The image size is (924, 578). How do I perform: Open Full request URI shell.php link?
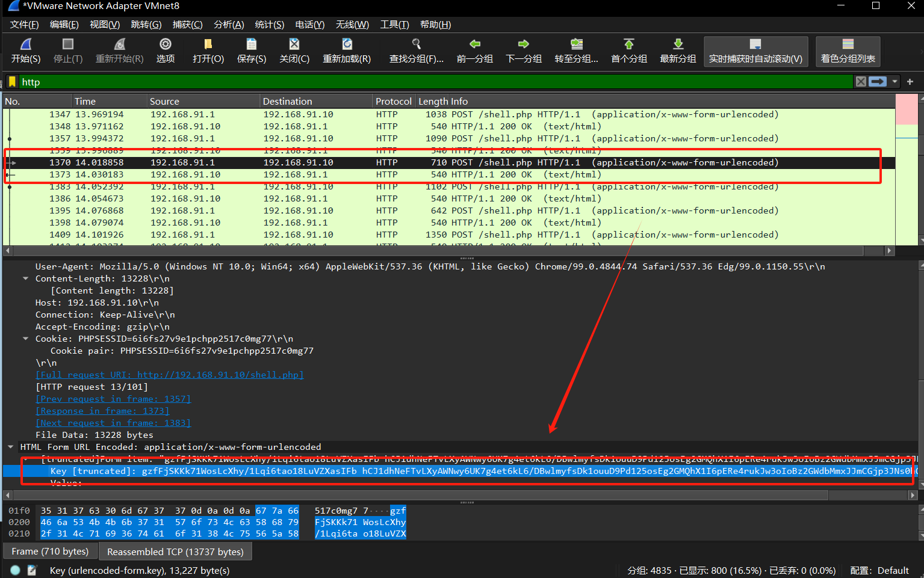170,375
